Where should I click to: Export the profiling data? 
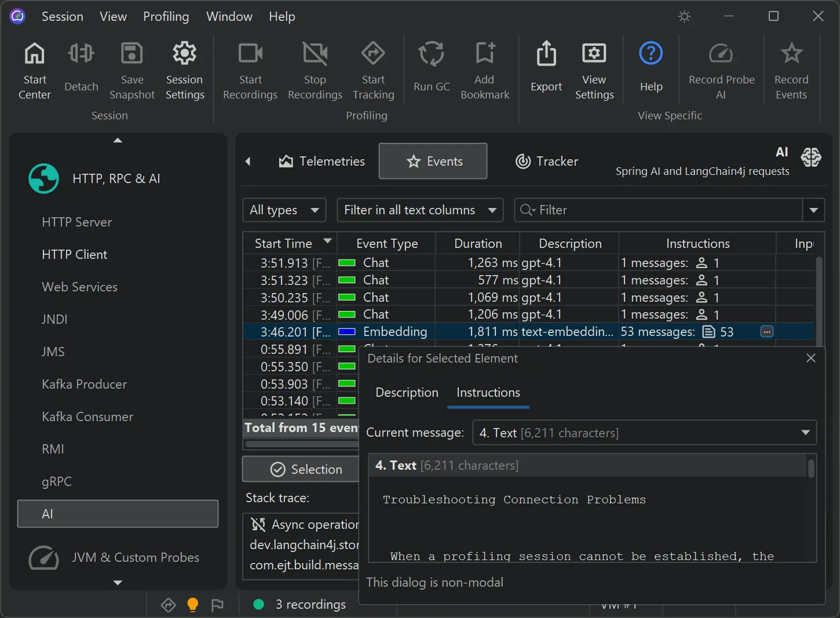(545, 70)
